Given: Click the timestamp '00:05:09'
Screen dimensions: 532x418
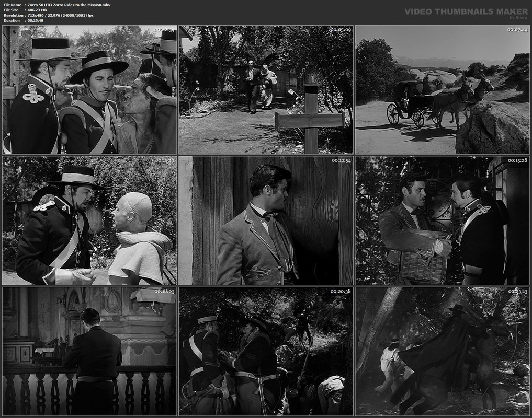Looking at the screenshot, I should click(x=341, y=30).
